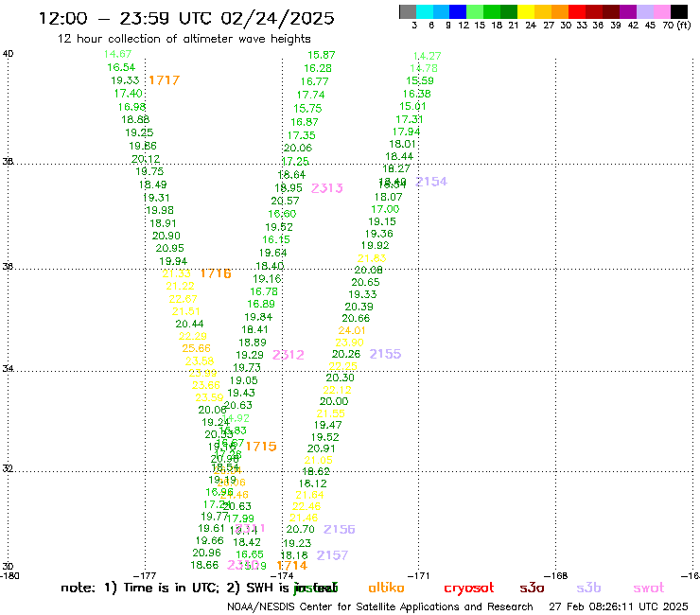Screen dimensions: 700x615
Task: Select the wave height reading 14.27
Action: 427,56
